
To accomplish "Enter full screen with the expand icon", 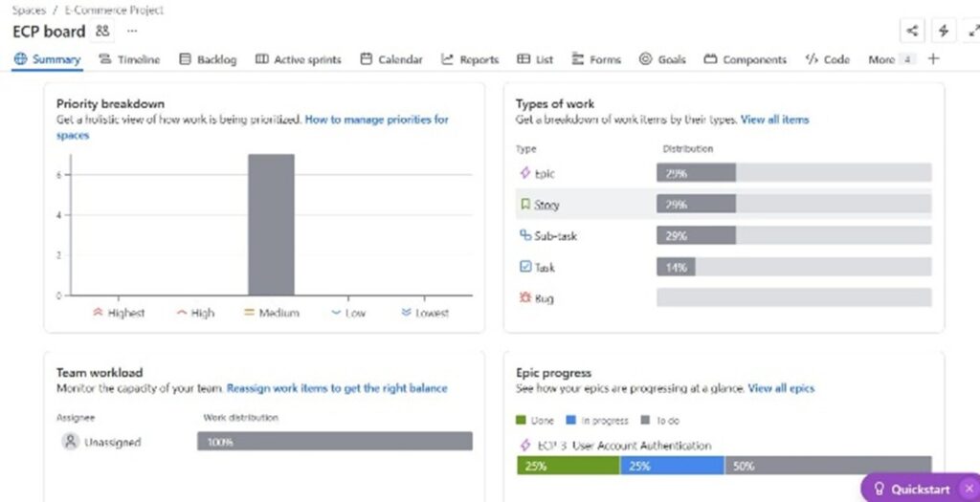I will click(x=973, y=31).
